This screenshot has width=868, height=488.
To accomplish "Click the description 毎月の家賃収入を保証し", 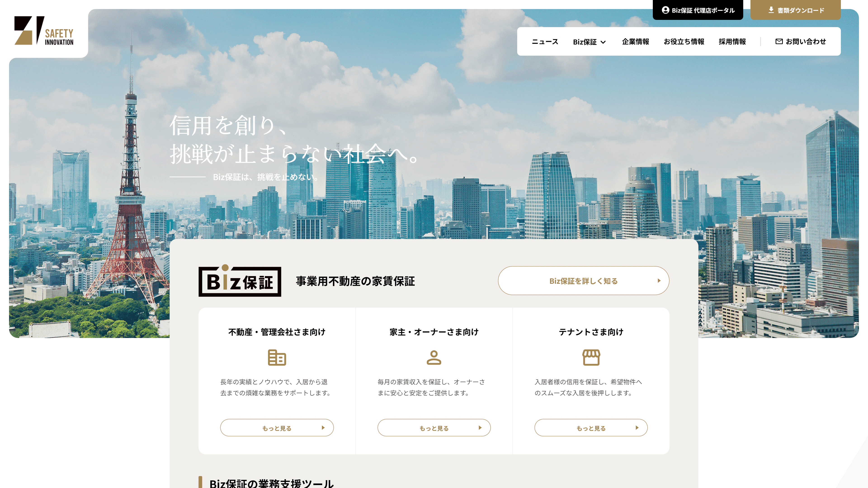I will point(431,387).
